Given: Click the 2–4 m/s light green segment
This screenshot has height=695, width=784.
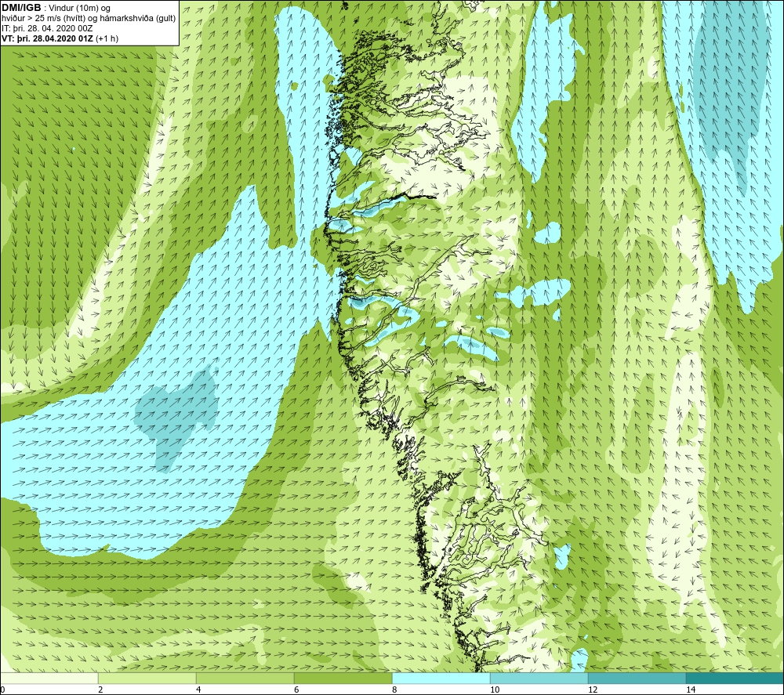Looking at the screenshot, I should coord(147,678).
